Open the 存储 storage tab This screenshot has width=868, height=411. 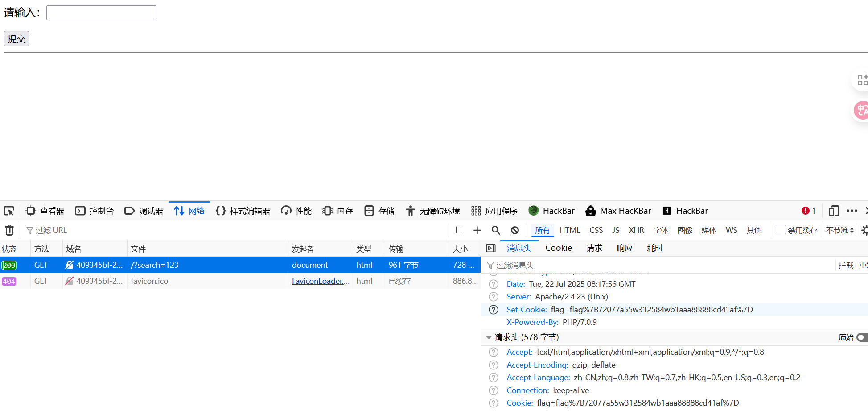(379, 211)
